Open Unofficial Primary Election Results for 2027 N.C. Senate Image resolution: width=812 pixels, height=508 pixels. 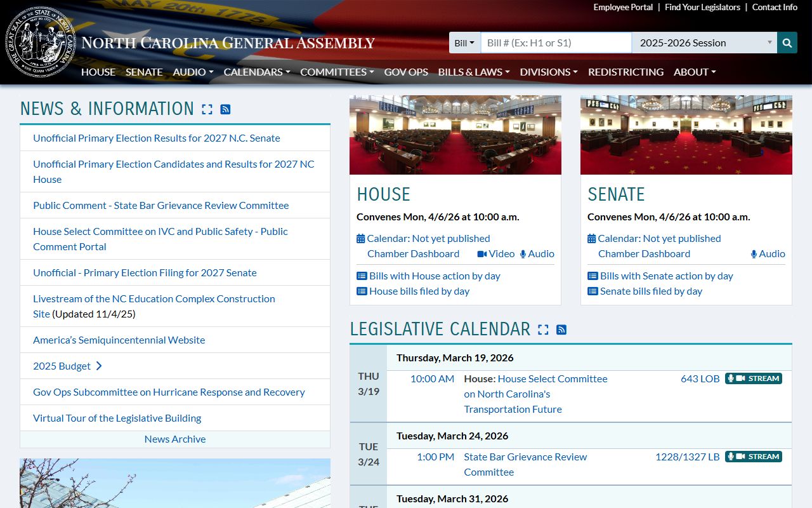tap(157, 138)
